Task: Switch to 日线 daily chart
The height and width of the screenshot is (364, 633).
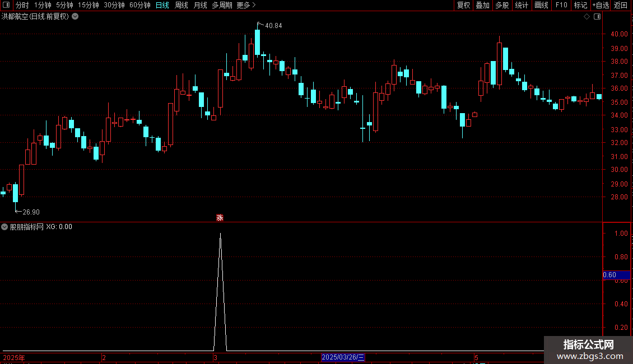Action: click(x=162, y=5)
